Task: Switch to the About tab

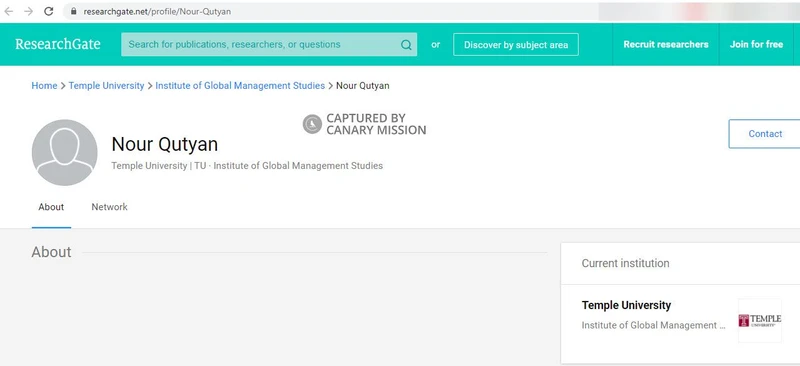Action: click(x=51, y=207)
